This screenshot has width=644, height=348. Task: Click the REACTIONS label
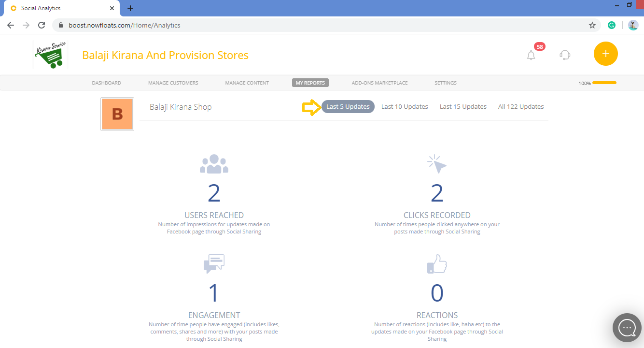tap(437, 315)
